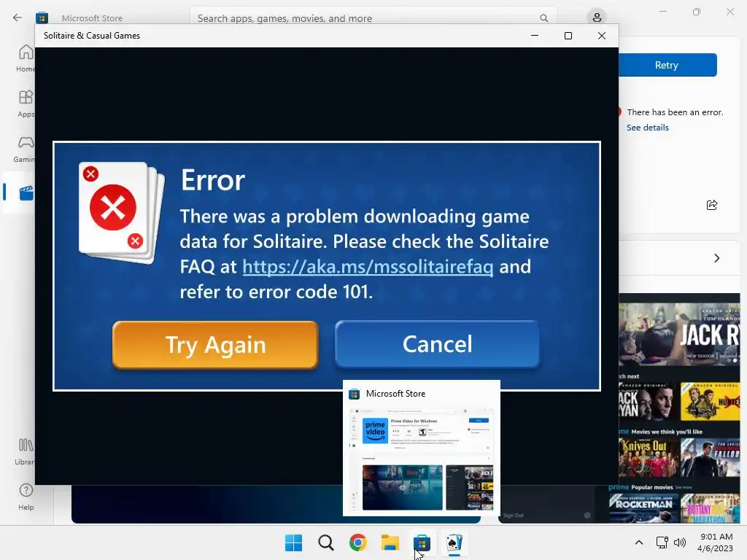The height and width of the screenshot is (560, 747).
Task: Minimize the Microsoft Store window
Action: click(662, 12)
